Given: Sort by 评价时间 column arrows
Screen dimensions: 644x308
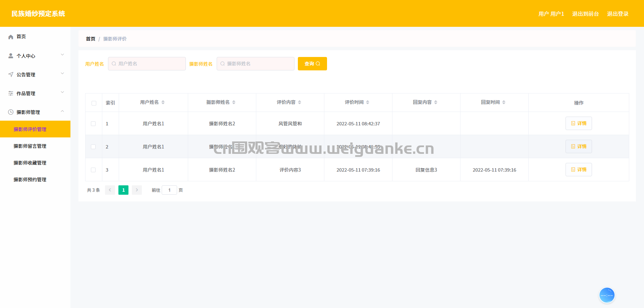Looking at the screenshot, I should pyautogui.click(x=368, y=102).
